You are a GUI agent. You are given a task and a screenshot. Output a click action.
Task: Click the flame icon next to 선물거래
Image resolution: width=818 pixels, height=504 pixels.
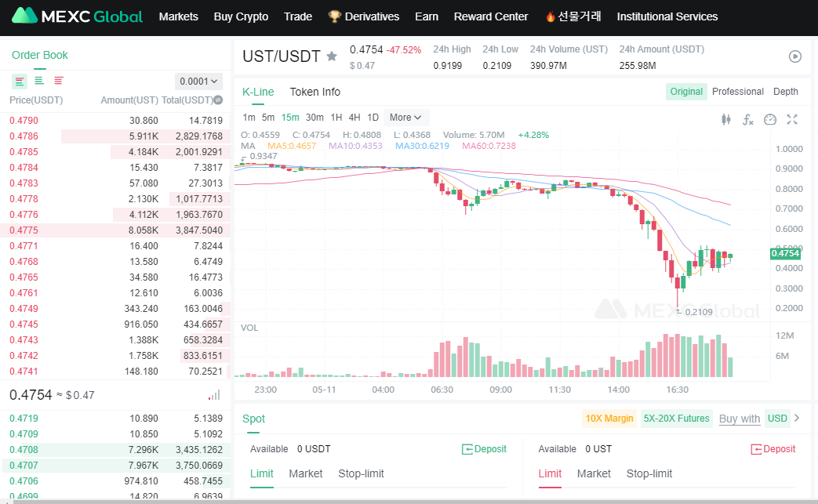(551, 16)
